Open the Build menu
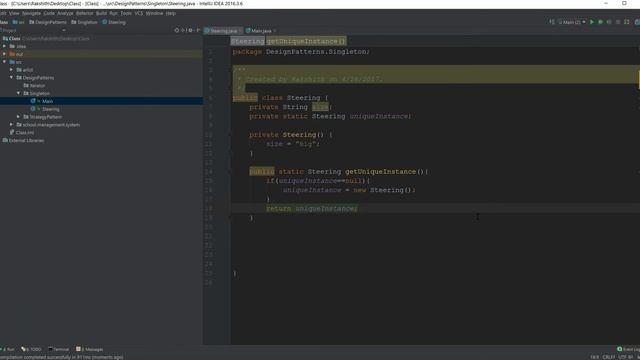Image resolution: width=640 pixels, height=360 pixels. [x=101, y=13]
